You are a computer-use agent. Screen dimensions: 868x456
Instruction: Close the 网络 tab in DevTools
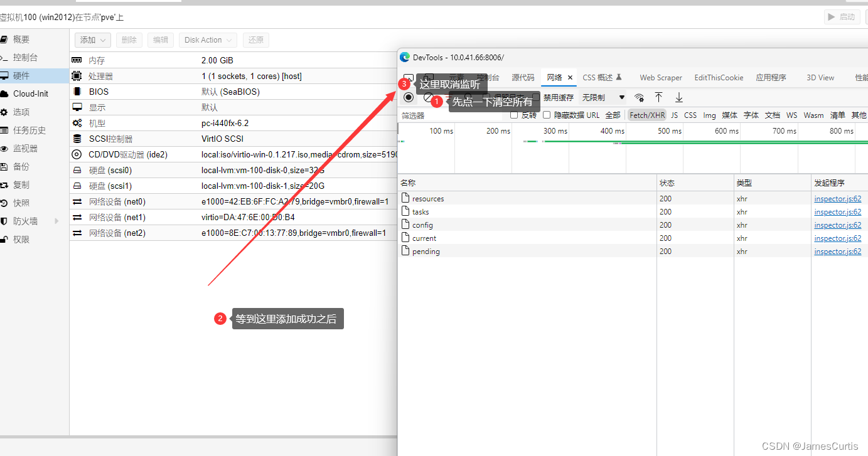click(x=571, y=78)
